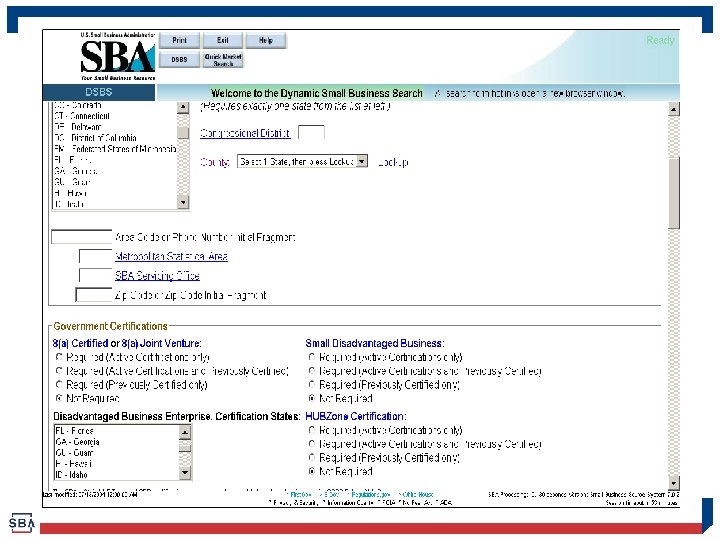Image resolution: width=720 pixels, height=540 pixels.
Task: Open the White House footer link
Action: [418, 495]
